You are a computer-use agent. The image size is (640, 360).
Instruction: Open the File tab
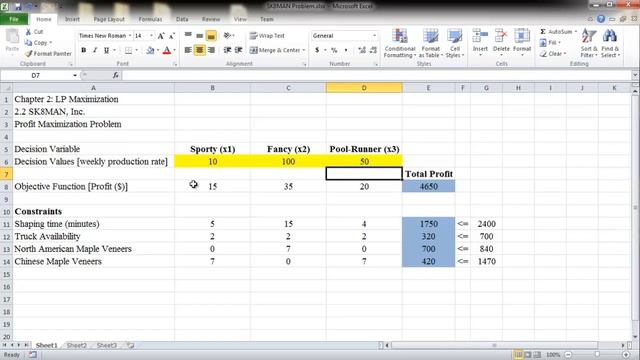14,19
